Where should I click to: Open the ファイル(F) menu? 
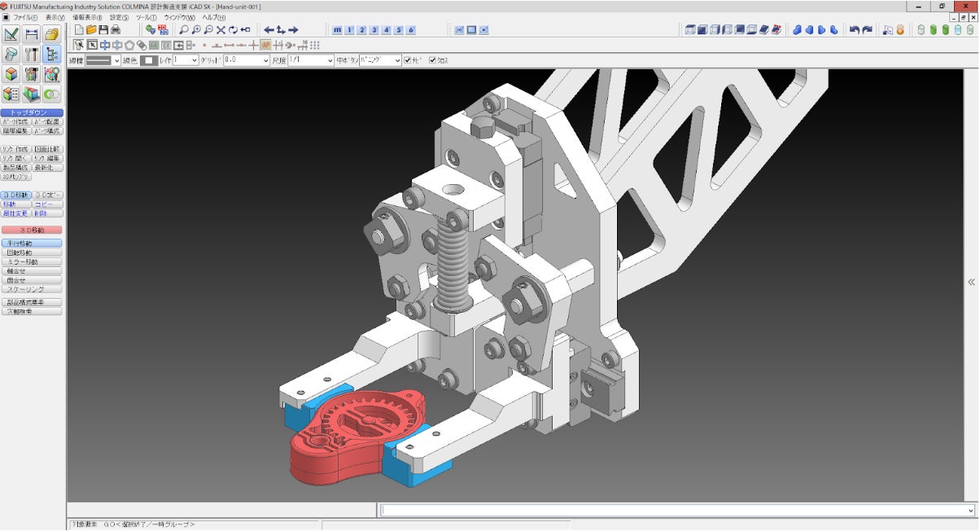click(24, 17)
